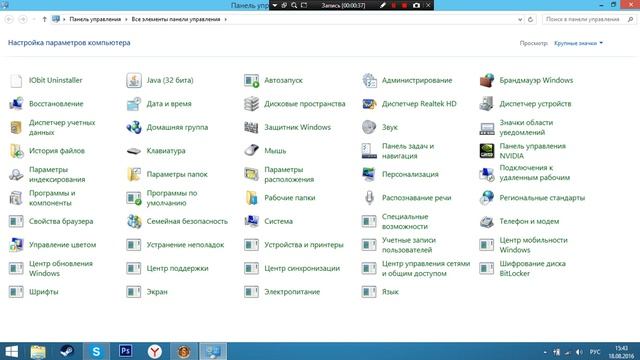This screenshot has width=640, height=360.
Task: Click Шифрование диска BitLocker link
Action: pos(532,269)
